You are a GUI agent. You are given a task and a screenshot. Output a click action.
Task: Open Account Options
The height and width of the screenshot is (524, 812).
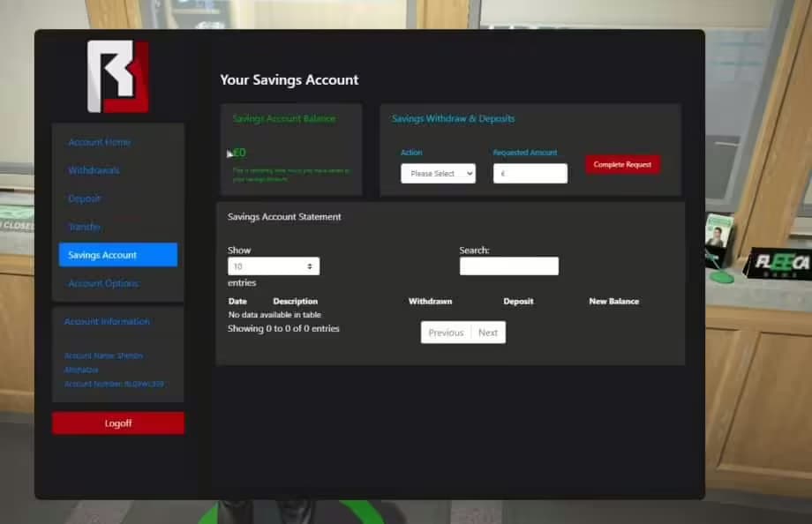click(x=101, y=283)
